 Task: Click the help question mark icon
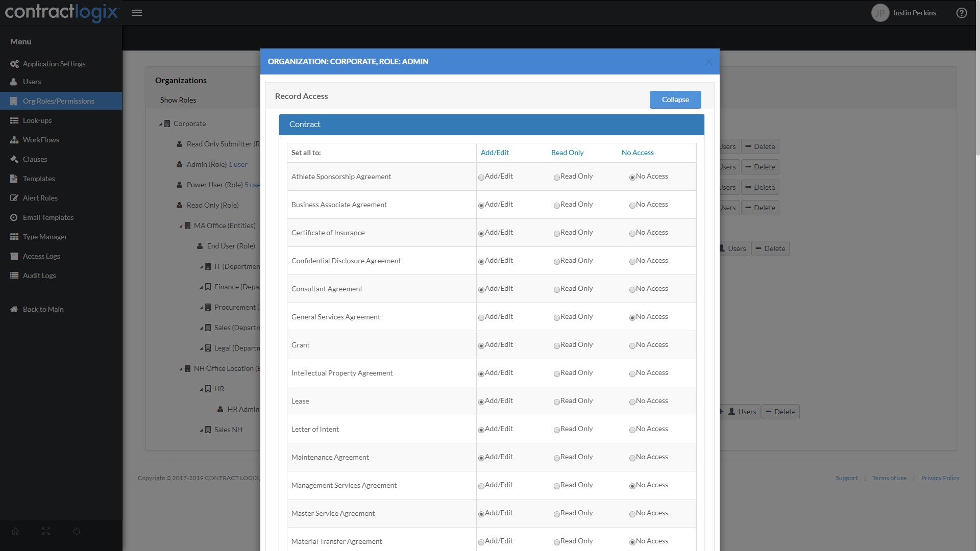pos(962,13)
